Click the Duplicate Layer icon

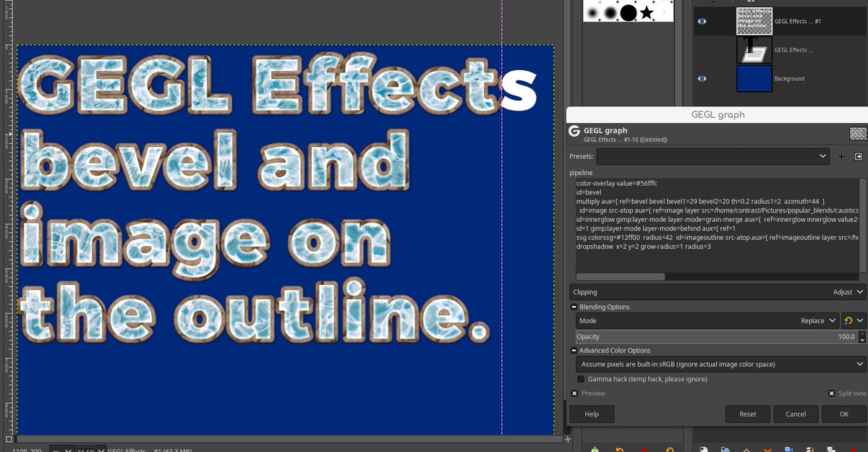[x=788, y=448]
